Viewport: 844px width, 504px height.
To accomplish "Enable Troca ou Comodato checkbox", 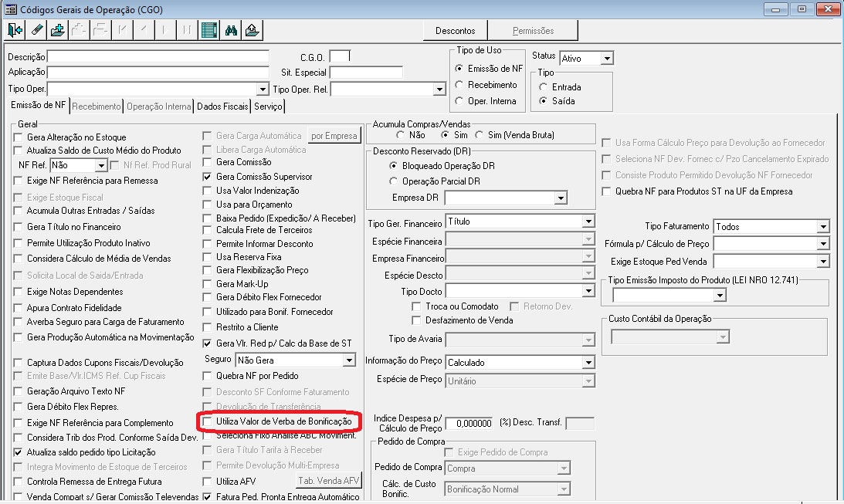I will [x=416, y=306].
